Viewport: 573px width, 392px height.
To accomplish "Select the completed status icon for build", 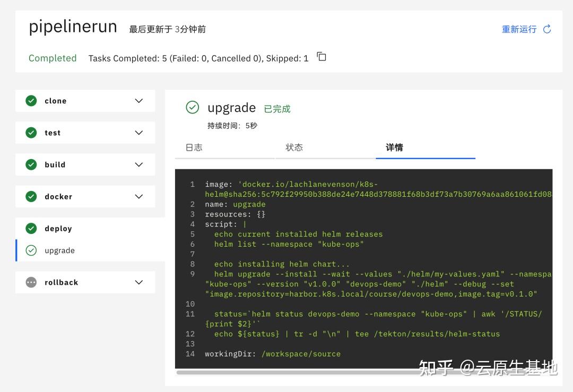I will [31, 164].
